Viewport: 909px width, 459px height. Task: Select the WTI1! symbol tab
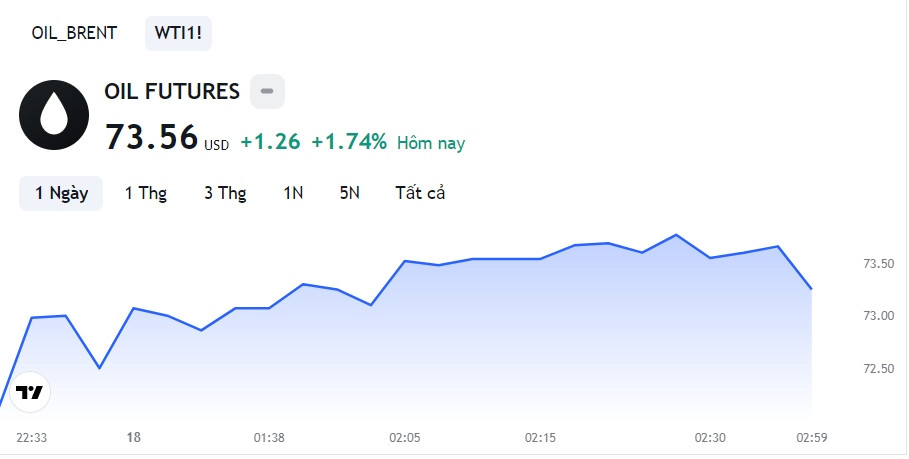(179, 33)
